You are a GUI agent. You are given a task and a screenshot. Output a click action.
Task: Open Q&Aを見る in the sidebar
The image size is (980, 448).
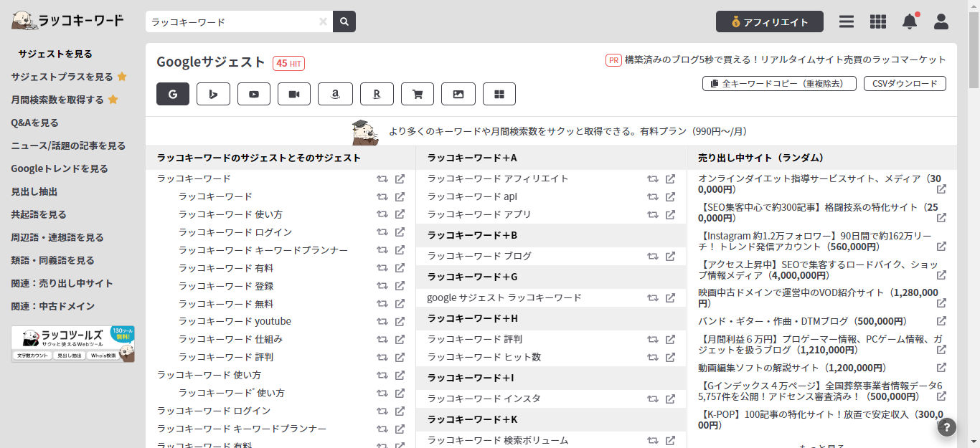[x=35, y=123]
